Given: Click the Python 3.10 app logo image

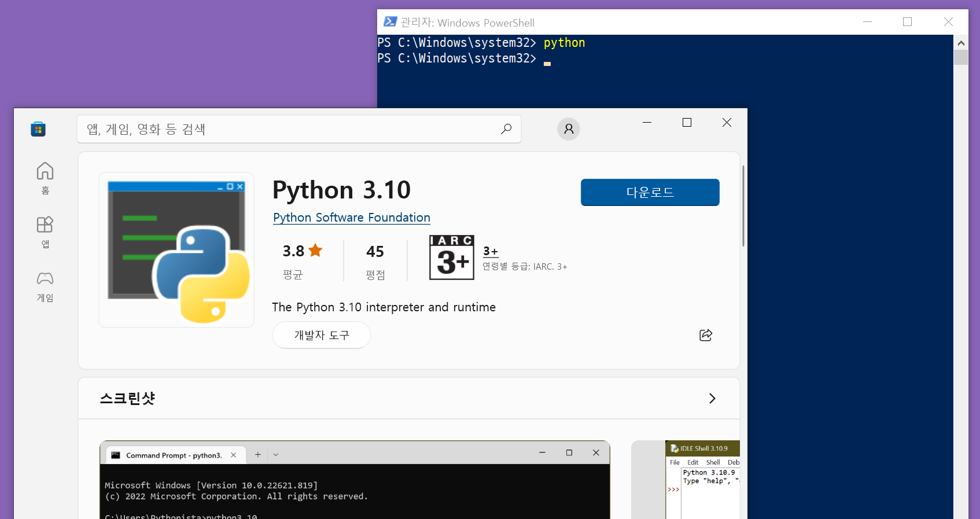Looking at the screenshot, I should click(x=176, y=250).
